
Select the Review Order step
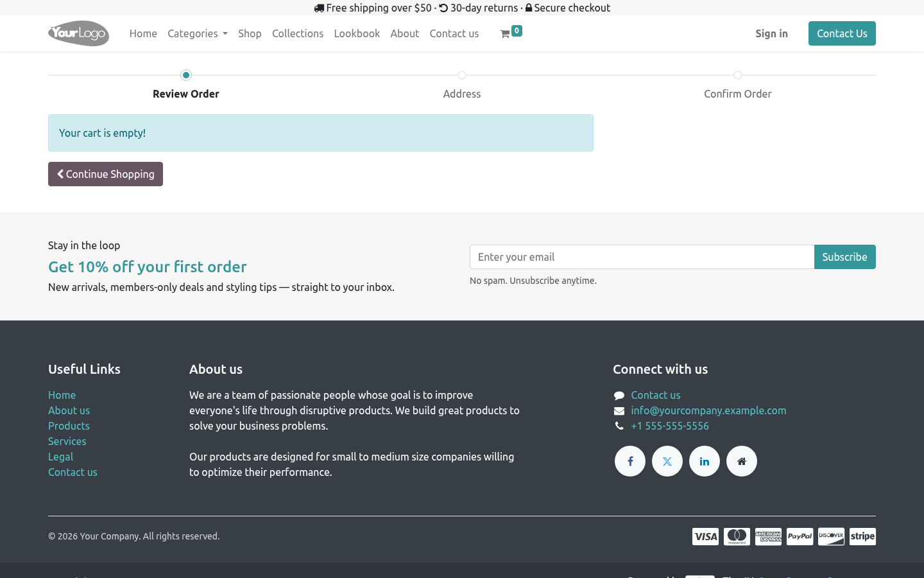186,94
